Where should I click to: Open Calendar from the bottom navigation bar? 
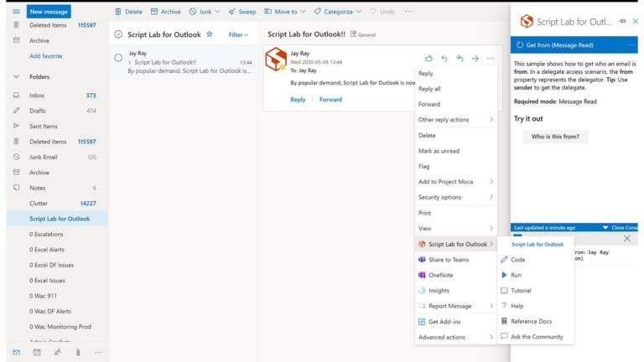tap(37, 352)
